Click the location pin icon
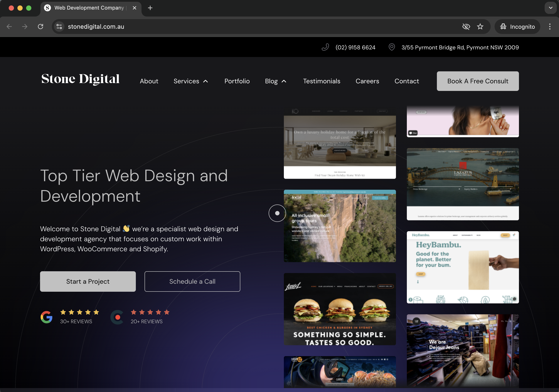The height and width of the screenshot is (392, 559). click(391, 47)
